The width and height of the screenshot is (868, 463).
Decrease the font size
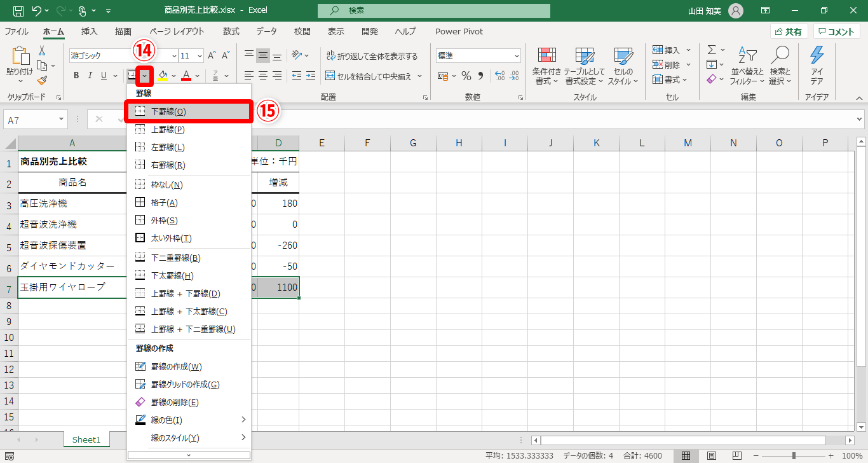(x=226, y=55)
